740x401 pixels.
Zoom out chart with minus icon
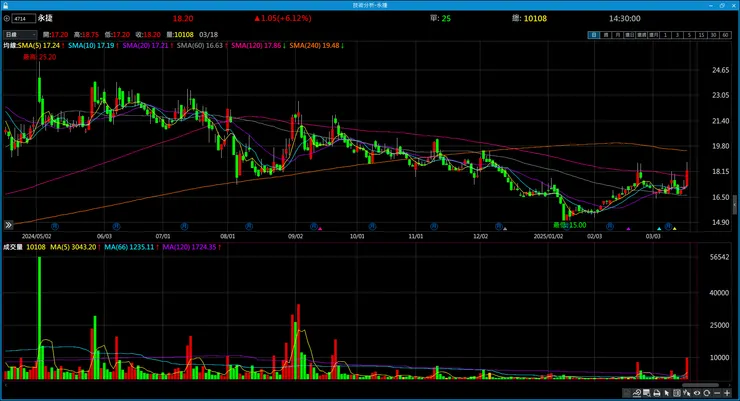point(717,393)
